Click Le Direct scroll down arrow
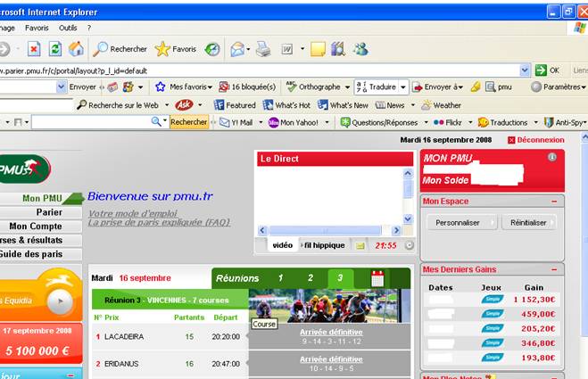The image size is (588, 379). (x=408, y=218)
